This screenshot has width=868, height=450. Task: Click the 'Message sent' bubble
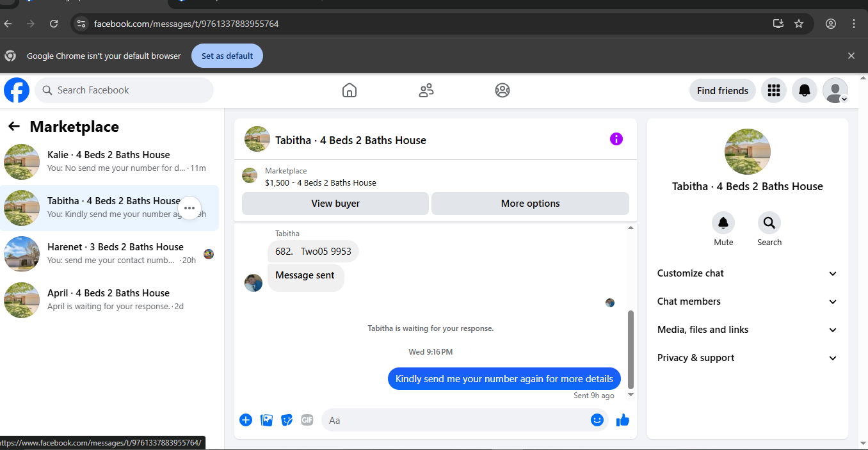305,278
